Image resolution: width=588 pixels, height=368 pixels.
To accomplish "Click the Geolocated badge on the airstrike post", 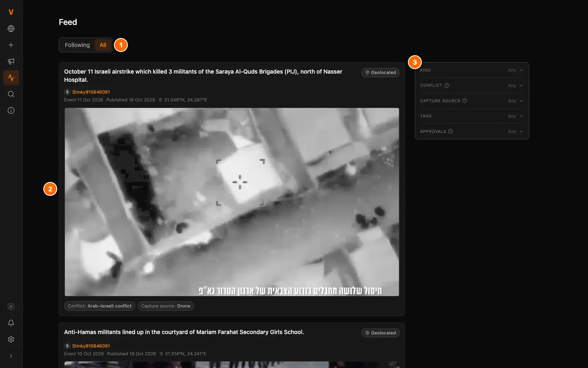I will [x=381, y=72].
